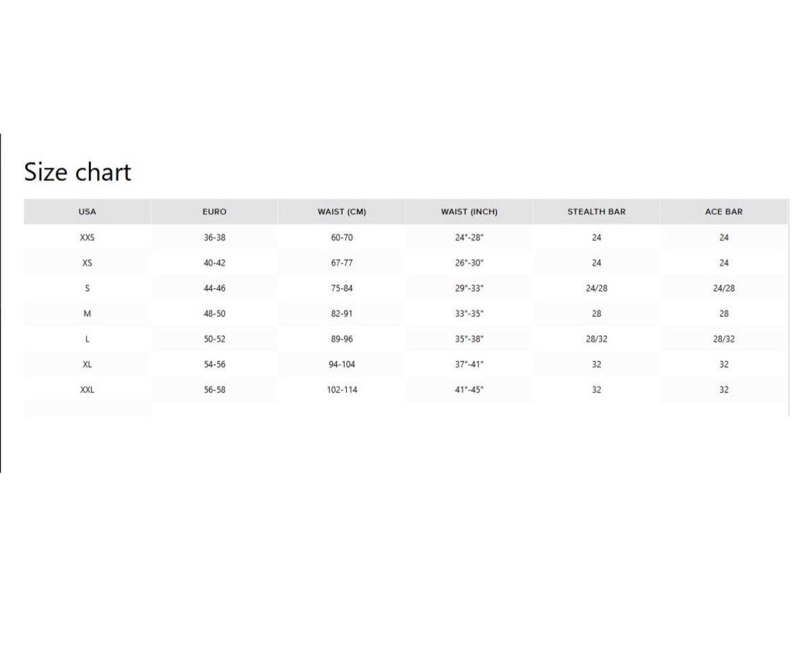Screen dimensions: 812x659
Task: Click the Ace Bar value for size S
Action: pos(723,288)
